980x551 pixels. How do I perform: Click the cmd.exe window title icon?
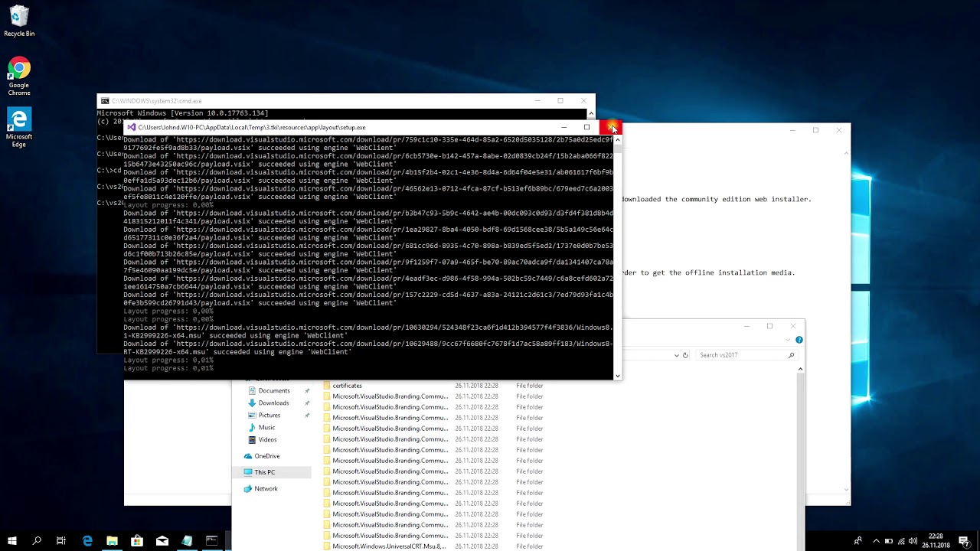[x=105, y=101]
